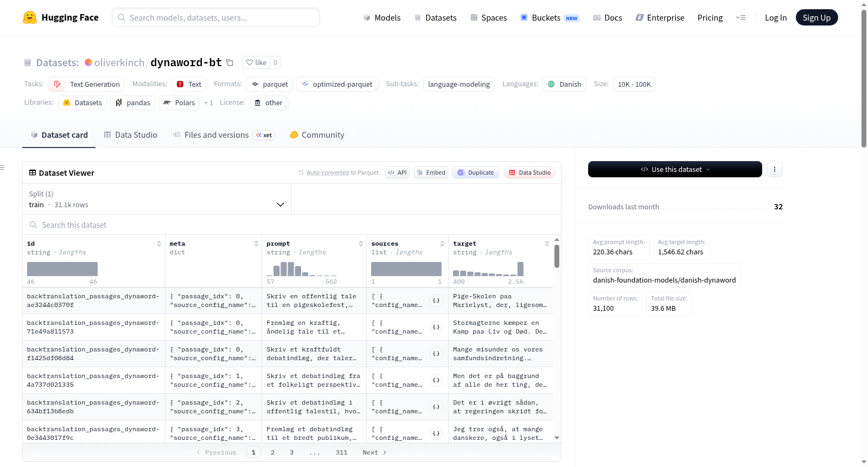Click the Hugging Face logo icon
The height and width of the screenshot is (467, 868).
[x=30, y=17]
